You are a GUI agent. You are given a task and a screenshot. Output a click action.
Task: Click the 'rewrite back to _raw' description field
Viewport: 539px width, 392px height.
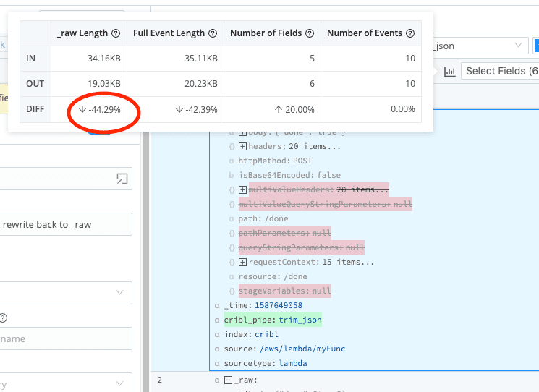click(65, 224)
